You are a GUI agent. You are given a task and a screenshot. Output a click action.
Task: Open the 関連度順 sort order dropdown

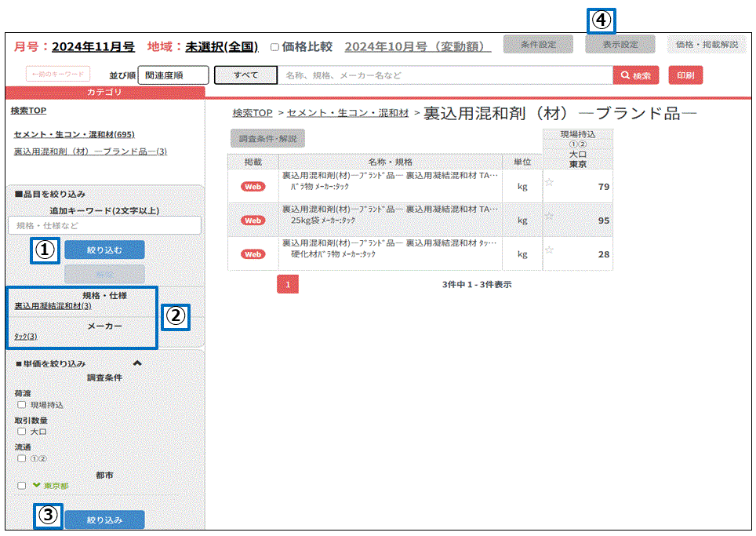coord(173,75)
